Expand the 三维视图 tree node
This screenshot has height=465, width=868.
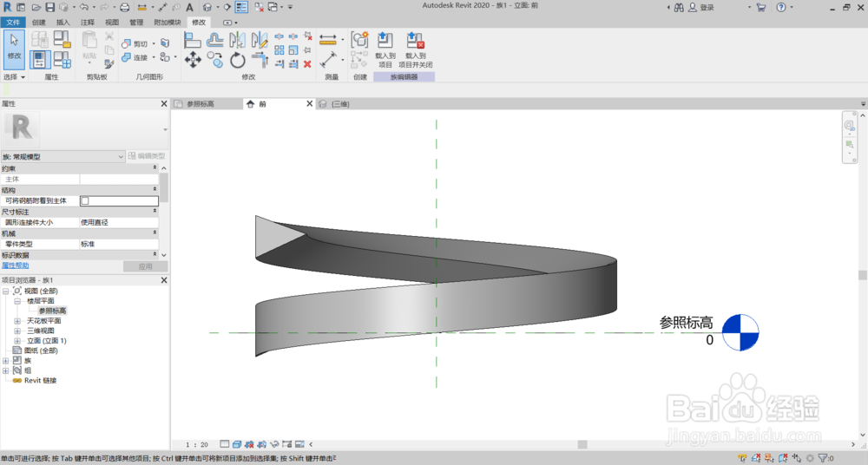tap(17, 331)
